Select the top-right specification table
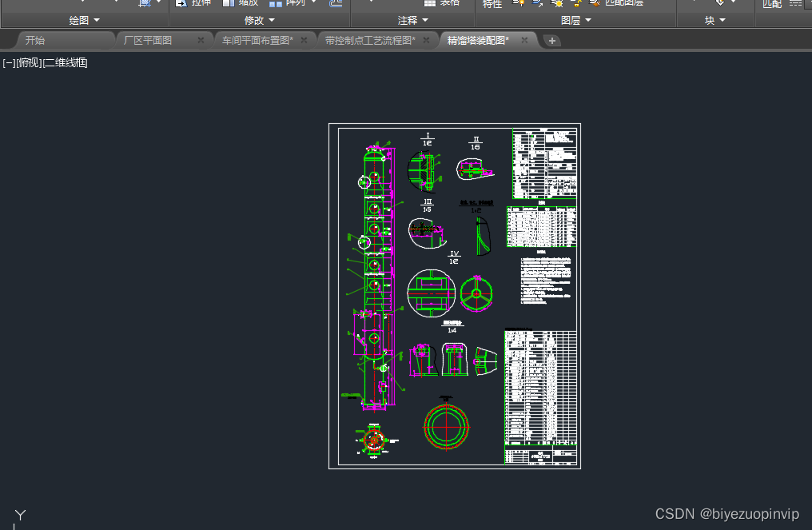Viewport: 812px width, 530px height. (544, 164)
